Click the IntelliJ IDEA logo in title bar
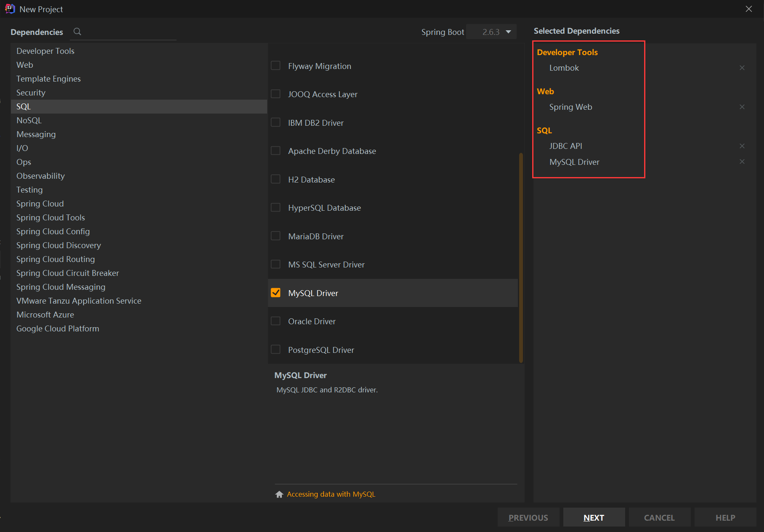This screenshot has height=532, width=764. (10, 9)
